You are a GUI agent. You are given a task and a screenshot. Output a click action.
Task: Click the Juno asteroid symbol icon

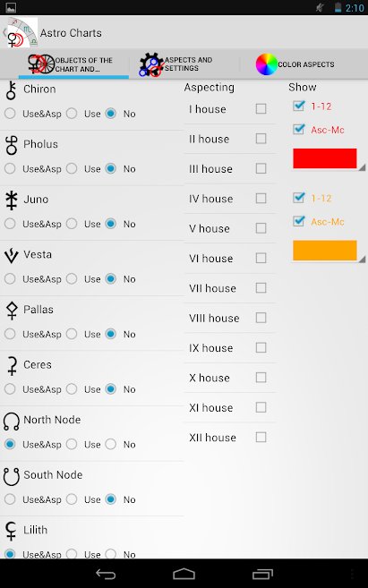click(12, 200)
